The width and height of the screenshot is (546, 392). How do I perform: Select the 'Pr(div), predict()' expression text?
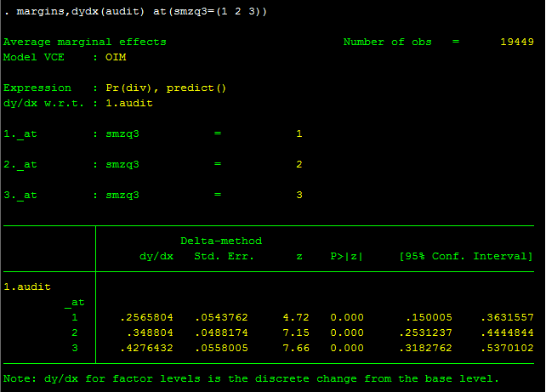click(166, 88)
